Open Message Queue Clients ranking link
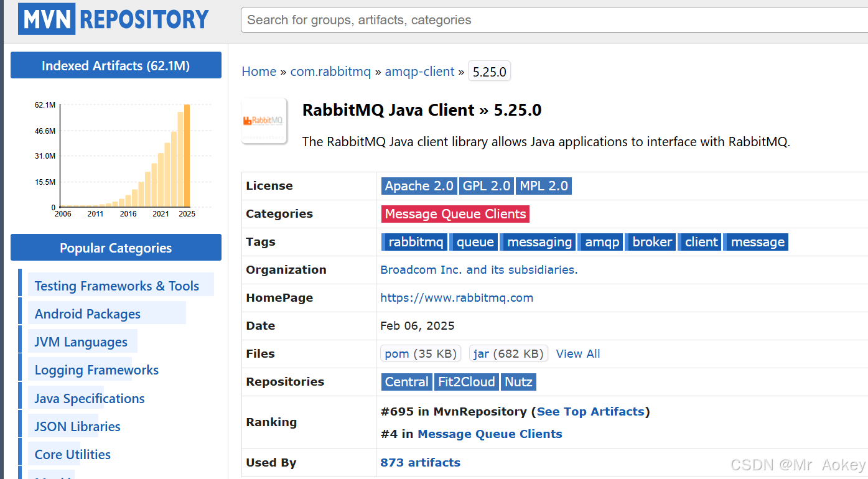The height and width of the screenshot is (479, 868). [x=490, y=434]
